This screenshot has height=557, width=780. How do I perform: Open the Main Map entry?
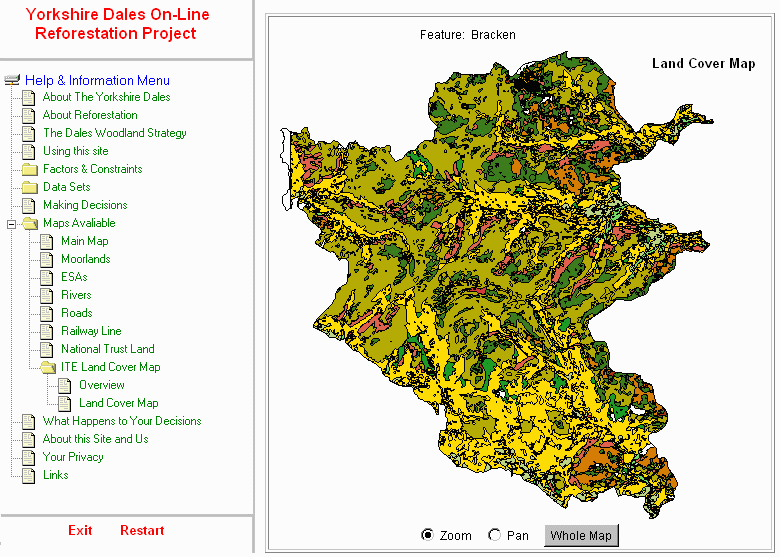84,241
